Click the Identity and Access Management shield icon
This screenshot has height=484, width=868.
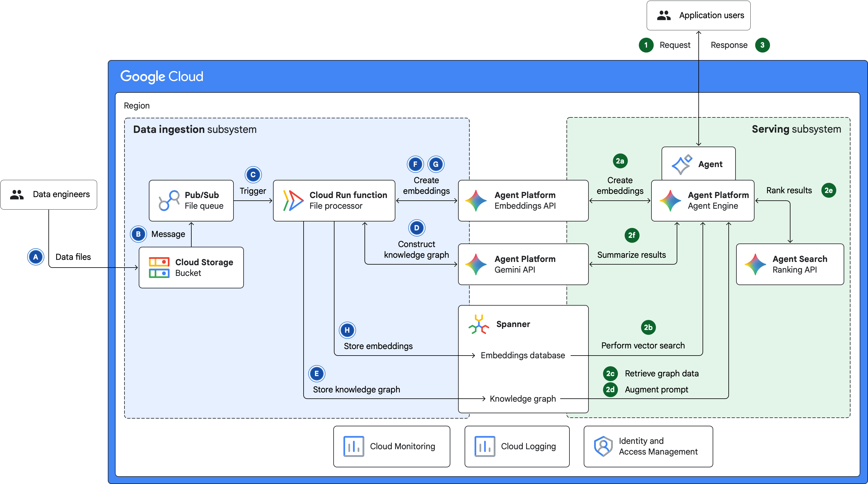[x=603, y=447]
